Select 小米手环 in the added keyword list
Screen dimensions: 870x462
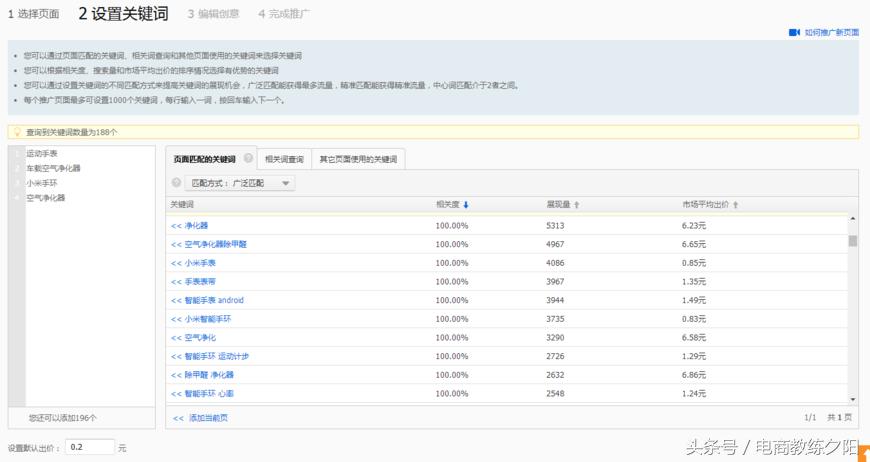[x=42, y=183]
